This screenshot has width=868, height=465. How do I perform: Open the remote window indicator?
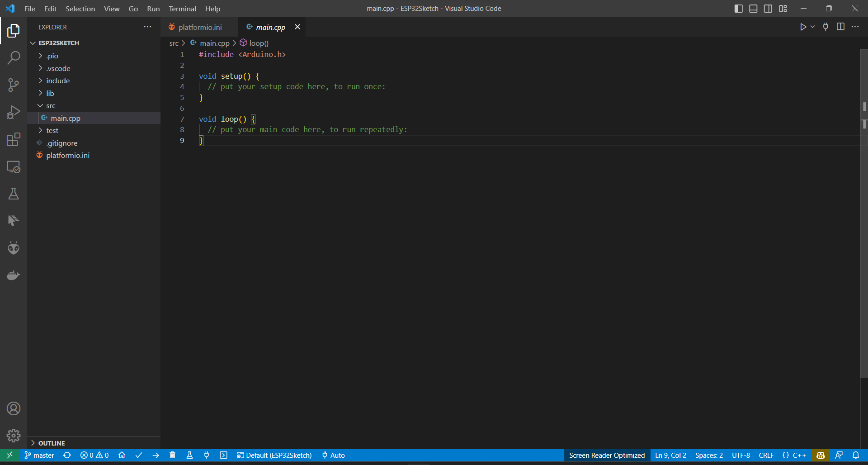pos(9,455)
